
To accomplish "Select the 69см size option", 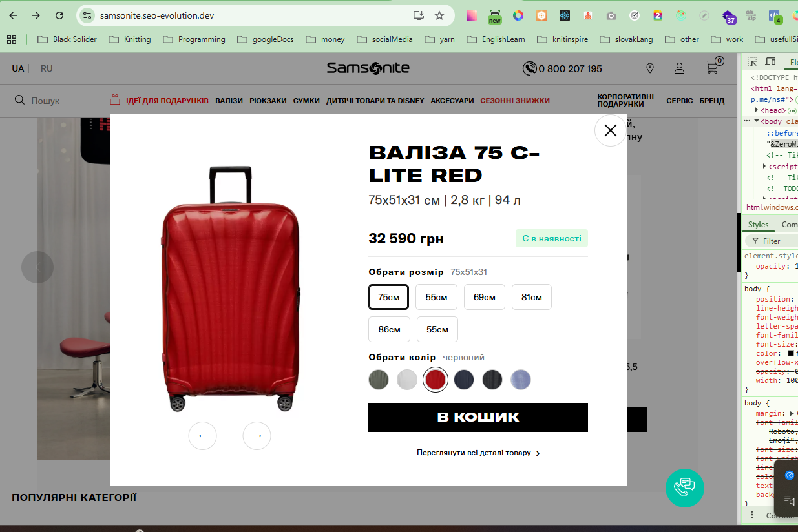I will (x=485, y=297).
